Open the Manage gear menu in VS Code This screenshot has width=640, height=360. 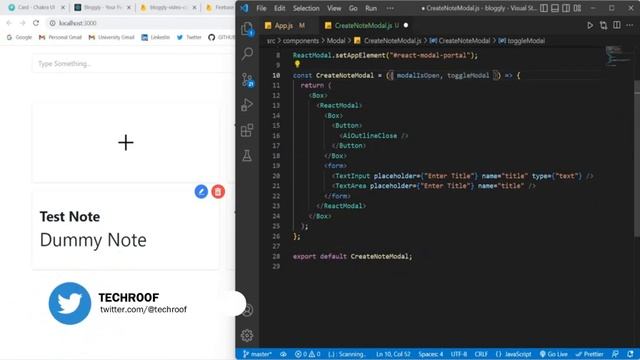247,335
